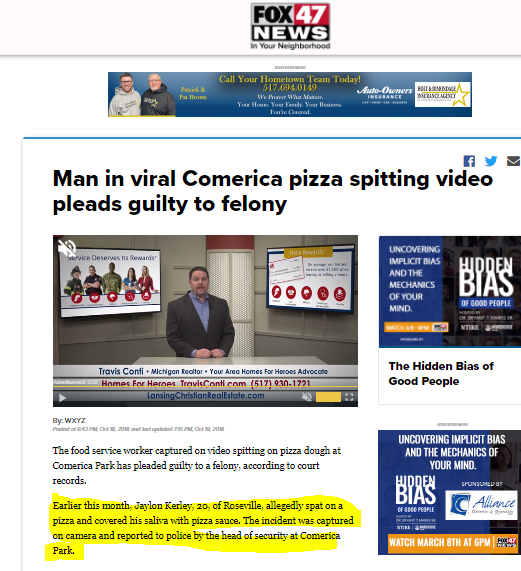
Task: Click the yellow video control bar block
Action: (328, 397)
